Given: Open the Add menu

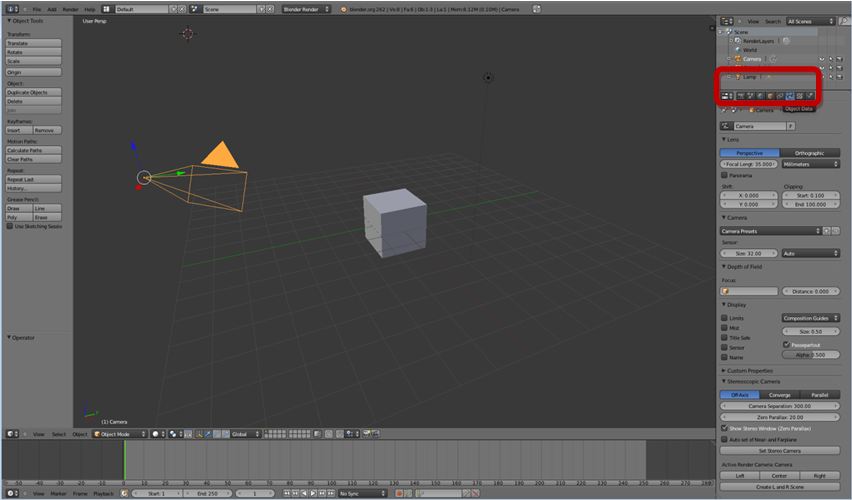Looking at the screenshot, I should [52, 9].
